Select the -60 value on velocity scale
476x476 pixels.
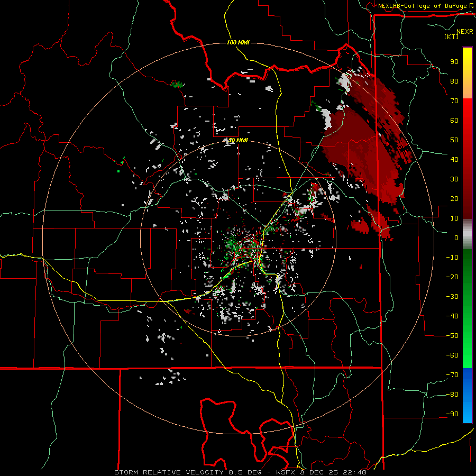(x=452, y=355)
